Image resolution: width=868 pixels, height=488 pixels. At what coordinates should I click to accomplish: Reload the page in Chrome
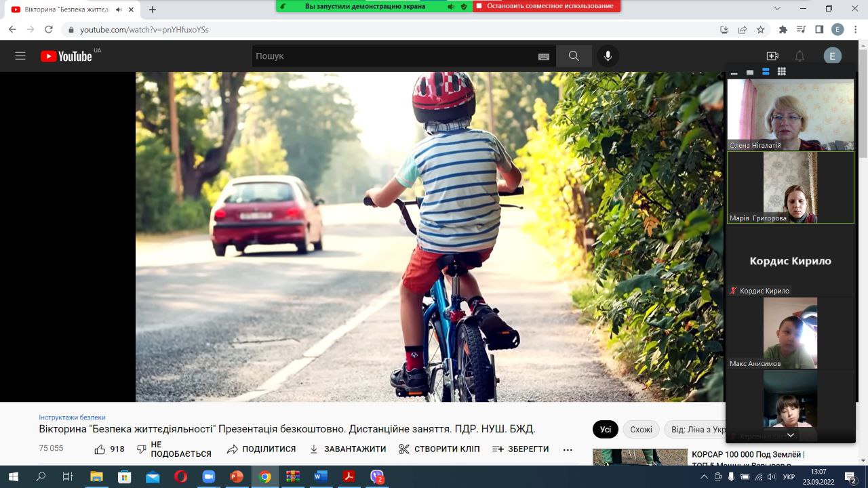click(48, 30)
